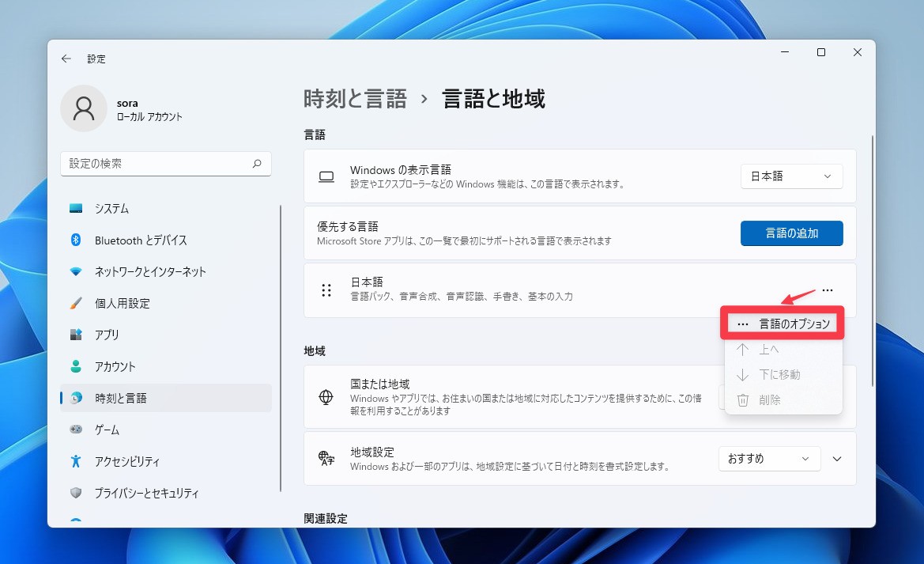Image resolution: width=924 pixels, height=564 pixels.
Task: Minimize the Settings window
Action: pyautogui.click(x=785, y=52)
